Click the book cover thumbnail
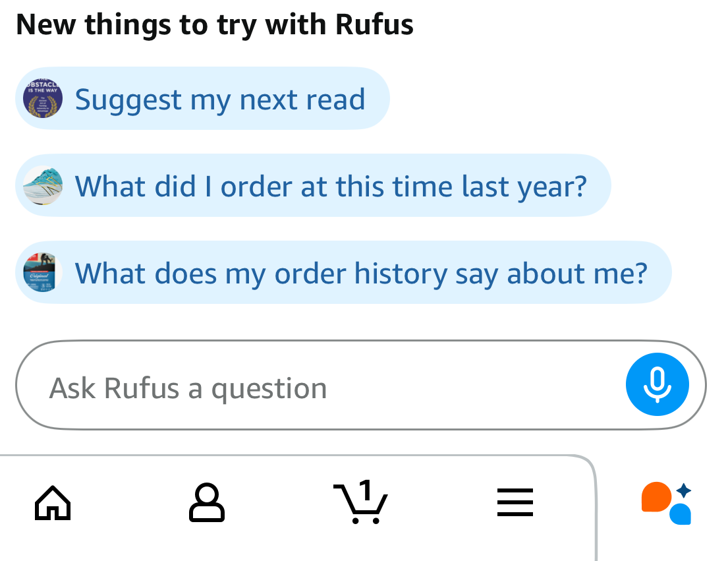Viewport: 728px width, 561px height. click(43, 99)
